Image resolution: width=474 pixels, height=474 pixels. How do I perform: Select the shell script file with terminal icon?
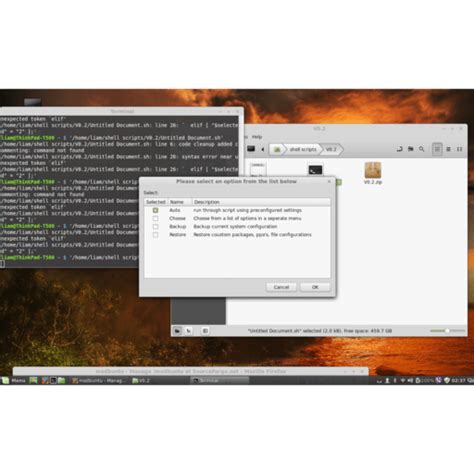pos(315,170)
